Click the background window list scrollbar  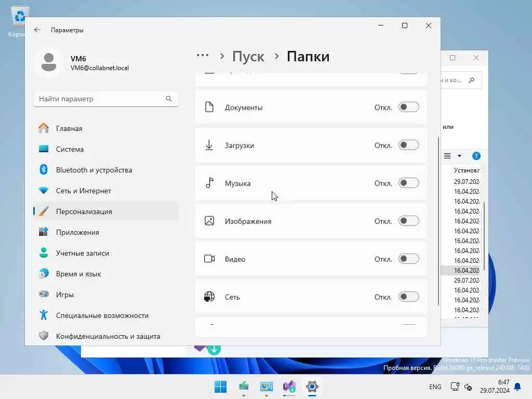pyautogui.click(x=484, y=236)
